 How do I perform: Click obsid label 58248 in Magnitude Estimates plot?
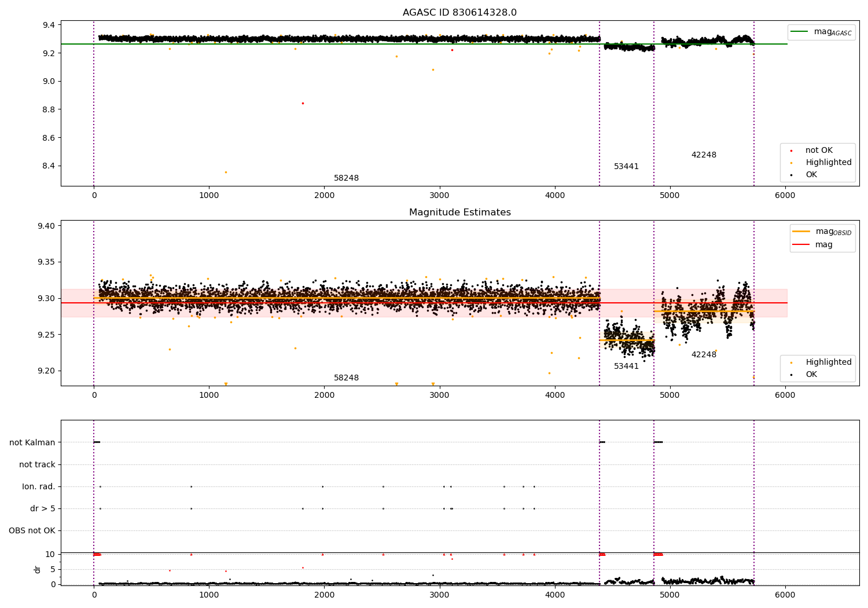pyautogui.click(x=346, y=378)
